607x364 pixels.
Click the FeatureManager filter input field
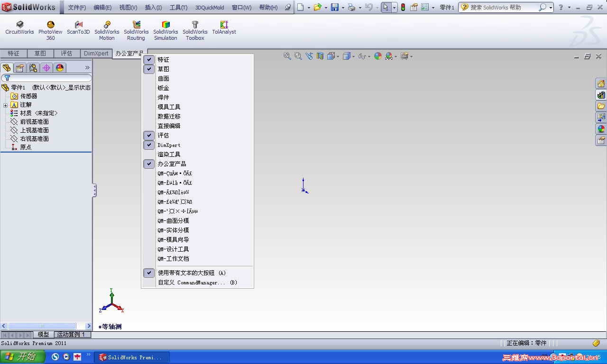pos(46,78)
